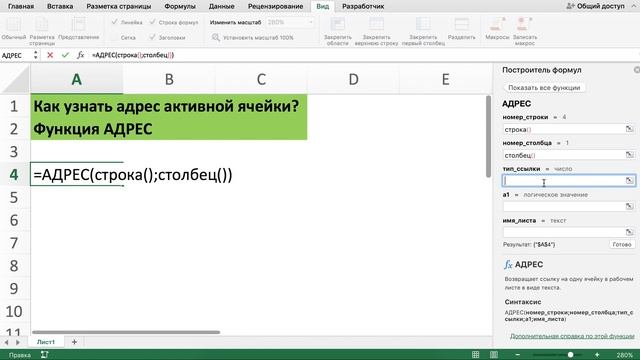Pick range for a1 argument
The width and height of the screenshot is (640, 360).
629,207
